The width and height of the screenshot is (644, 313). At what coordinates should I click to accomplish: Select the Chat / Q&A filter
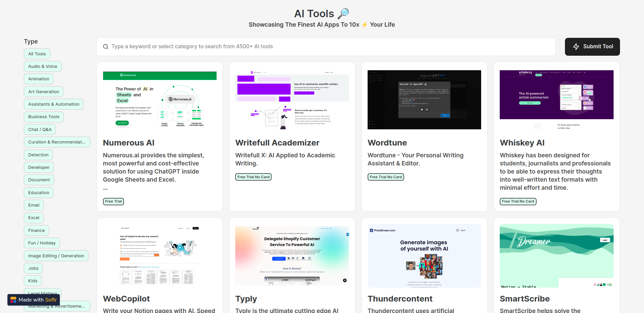click(x=40, y=130)
